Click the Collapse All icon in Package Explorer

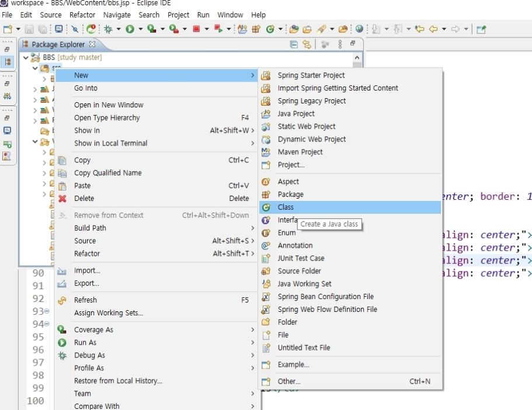(294, 44)
